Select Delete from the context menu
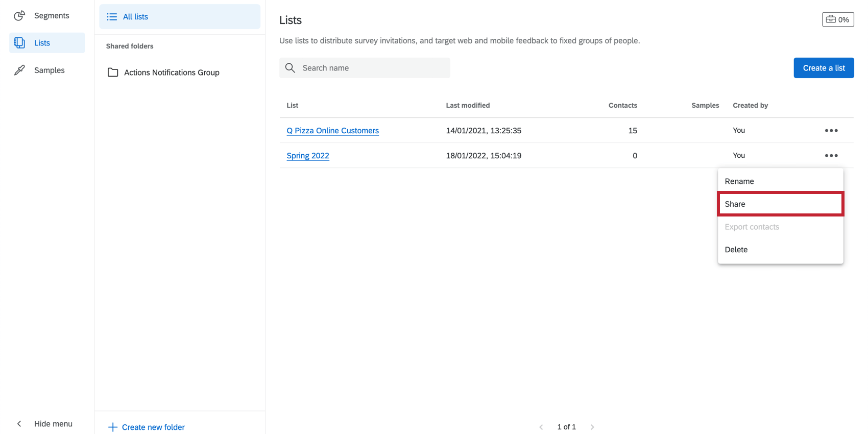The image size is (868, 434). (736, 250)
